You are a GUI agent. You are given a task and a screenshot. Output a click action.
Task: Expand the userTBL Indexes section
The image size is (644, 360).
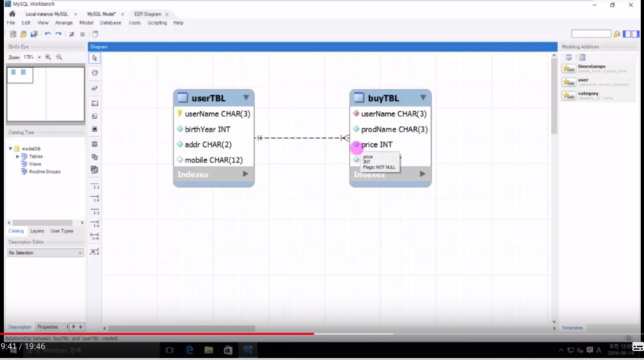[x=245, y=174]
